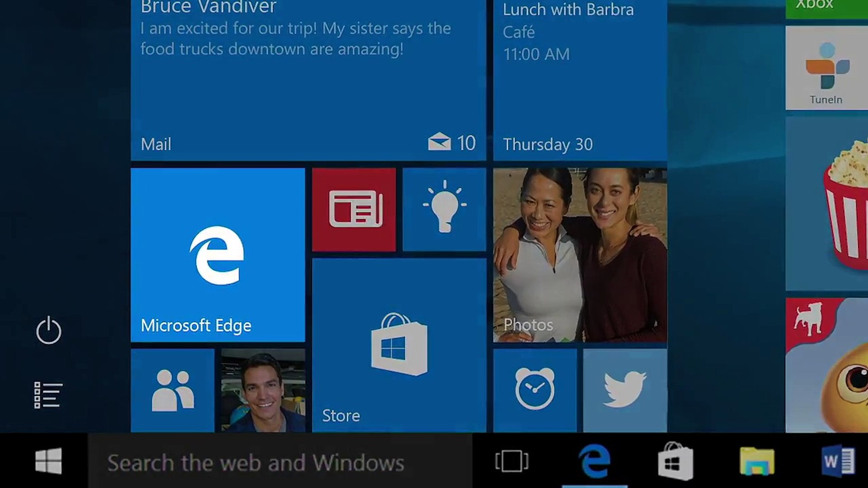
Task: Open the Alarms & Clock tile
Action: point(535,390)
